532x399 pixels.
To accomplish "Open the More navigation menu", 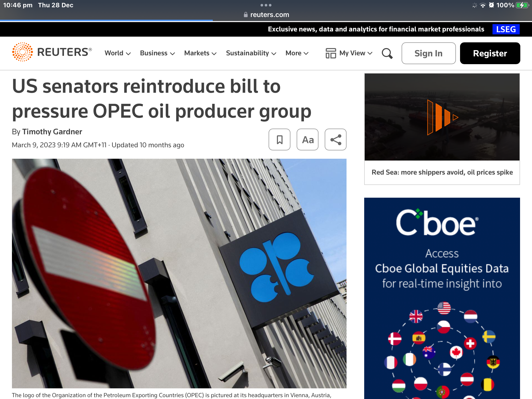I will [297, 53].
